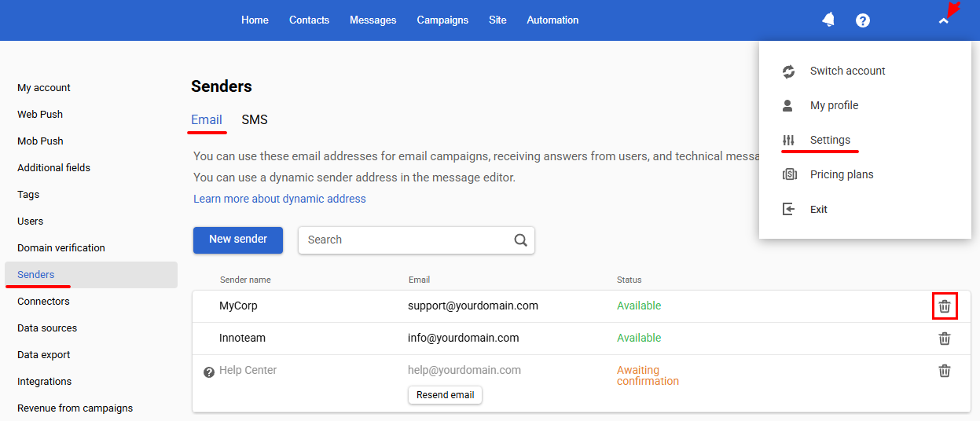Screen dimensions: 980x421
Task: Click the New sender button
Action: [x=238, y=240]
